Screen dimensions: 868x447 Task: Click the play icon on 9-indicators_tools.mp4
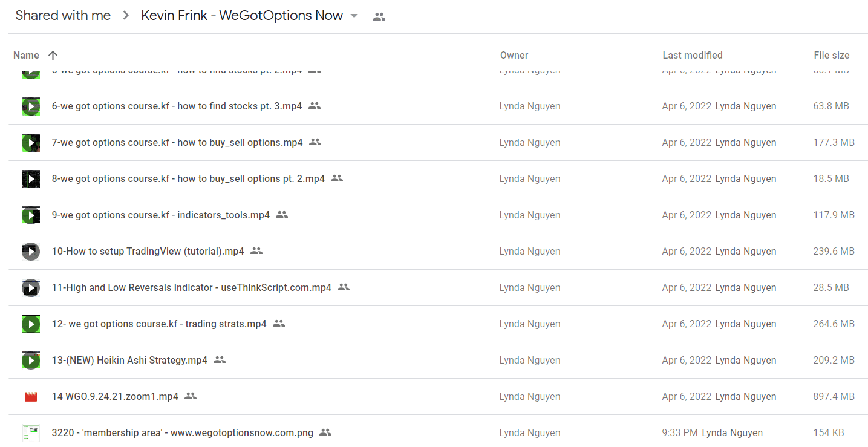pyautogui.click(x=31, y=215)
